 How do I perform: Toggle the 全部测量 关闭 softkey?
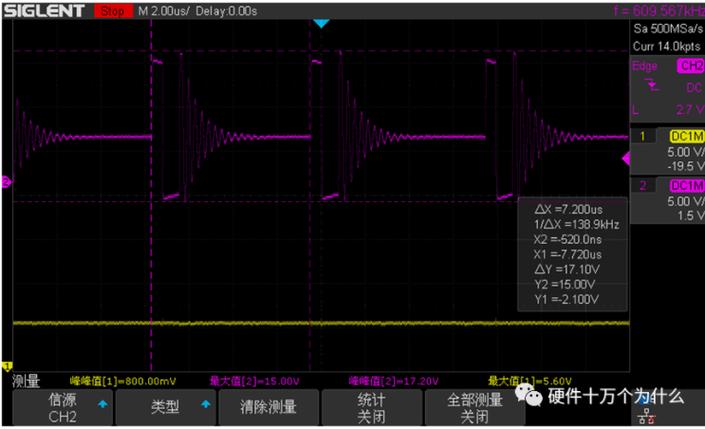[x=474, y=407]
